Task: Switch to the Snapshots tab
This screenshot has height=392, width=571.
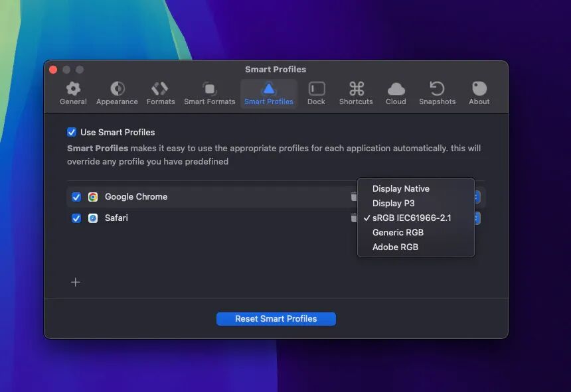Action: pyautogui.click(x=437, y=93)
